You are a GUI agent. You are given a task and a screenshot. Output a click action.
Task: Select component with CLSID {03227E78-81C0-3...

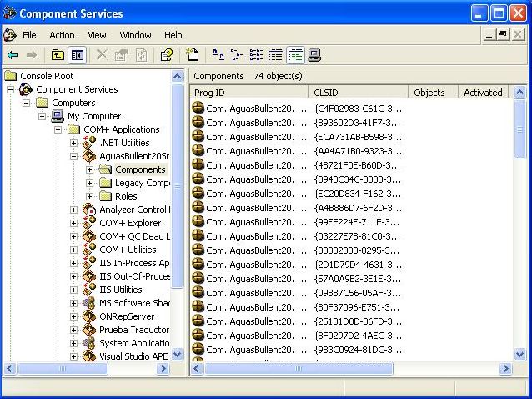click(x=357, y=236)
